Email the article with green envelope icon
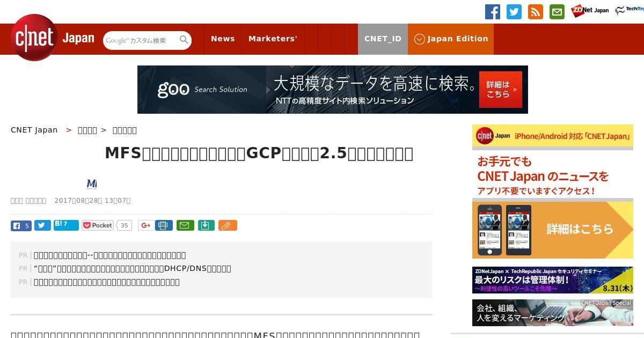Screen dimensions: 644x338 coord(185,225)
